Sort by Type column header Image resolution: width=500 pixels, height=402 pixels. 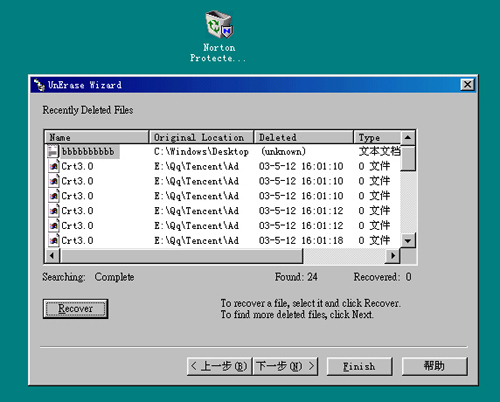pos(377,137)
